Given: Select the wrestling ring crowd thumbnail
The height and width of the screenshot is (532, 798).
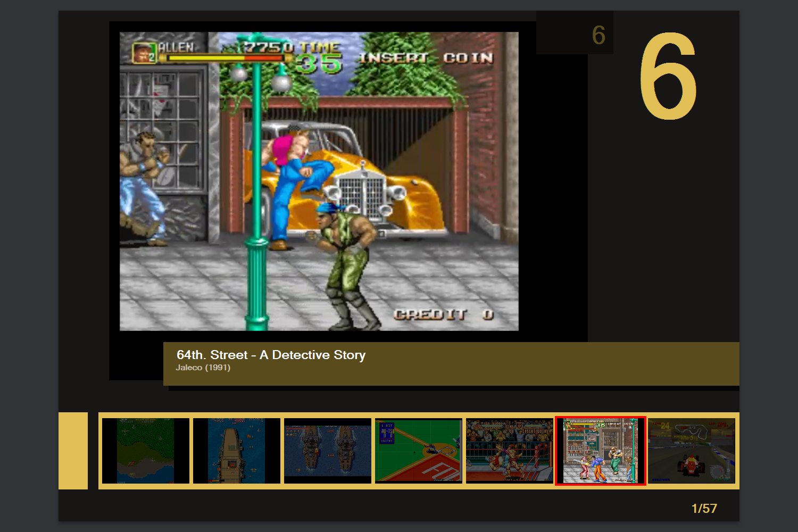Looking at the screenshot, I should [x=510, y=451].
